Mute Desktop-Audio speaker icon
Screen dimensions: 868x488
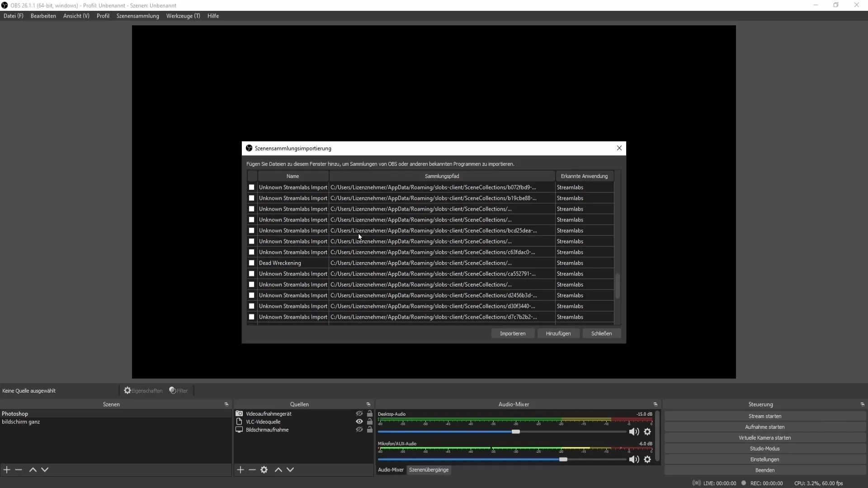point(634,432)
